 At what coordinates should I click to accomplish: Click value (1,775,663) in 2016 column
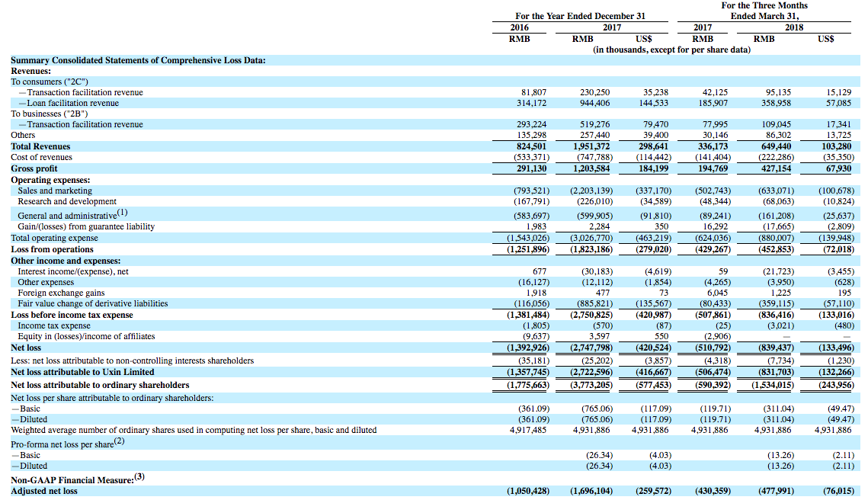[528, 385]
